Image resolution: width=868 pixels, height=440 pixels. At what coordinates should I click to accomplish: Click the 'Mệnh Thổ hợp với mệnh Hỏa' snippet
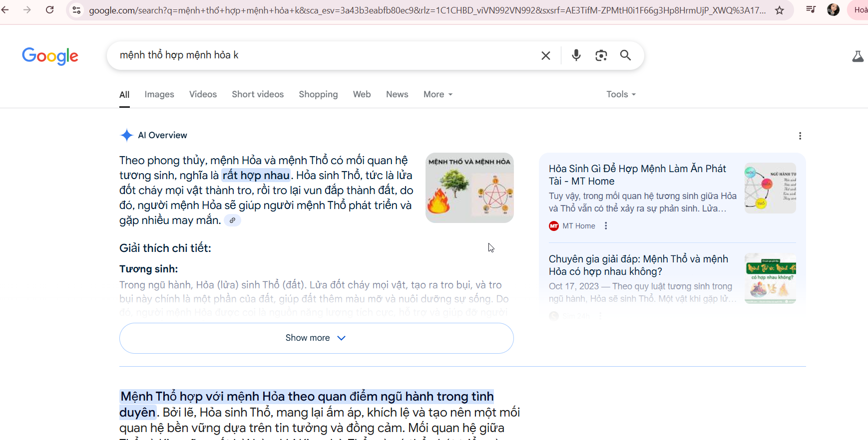[x=307, y=404]
